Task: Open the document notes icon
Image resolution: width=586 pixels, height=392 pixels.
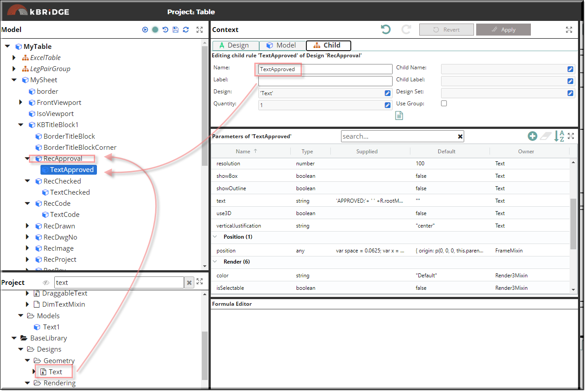Action: pyautogui.click(x=399, y=116)
